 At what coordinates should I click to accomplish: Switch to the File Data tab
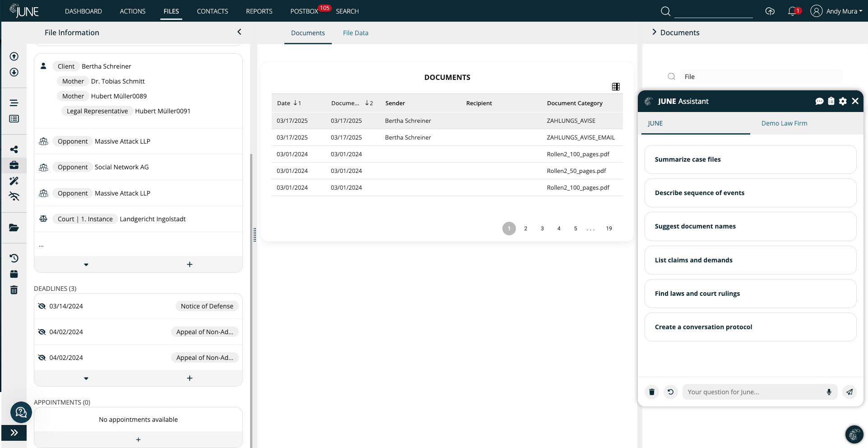click(355, 33)
